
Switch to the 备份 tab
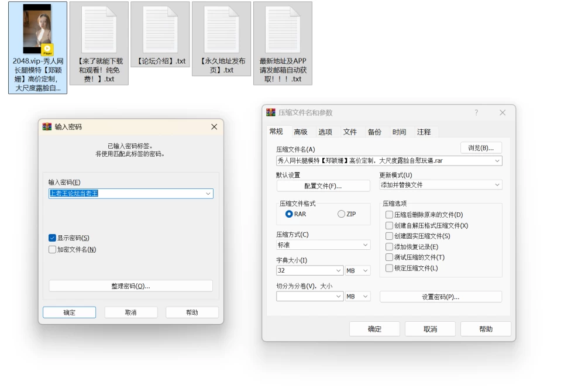point(374,132)
